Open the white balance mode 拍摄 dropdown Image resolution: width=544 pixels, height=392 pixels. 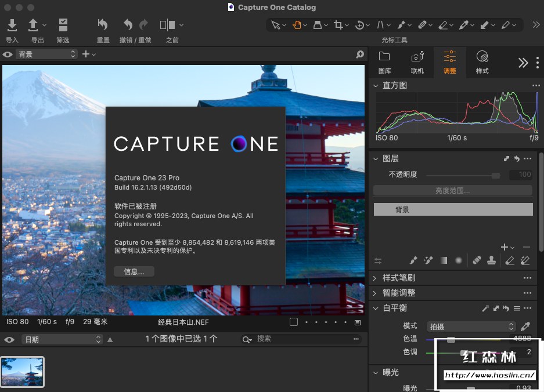471,326
